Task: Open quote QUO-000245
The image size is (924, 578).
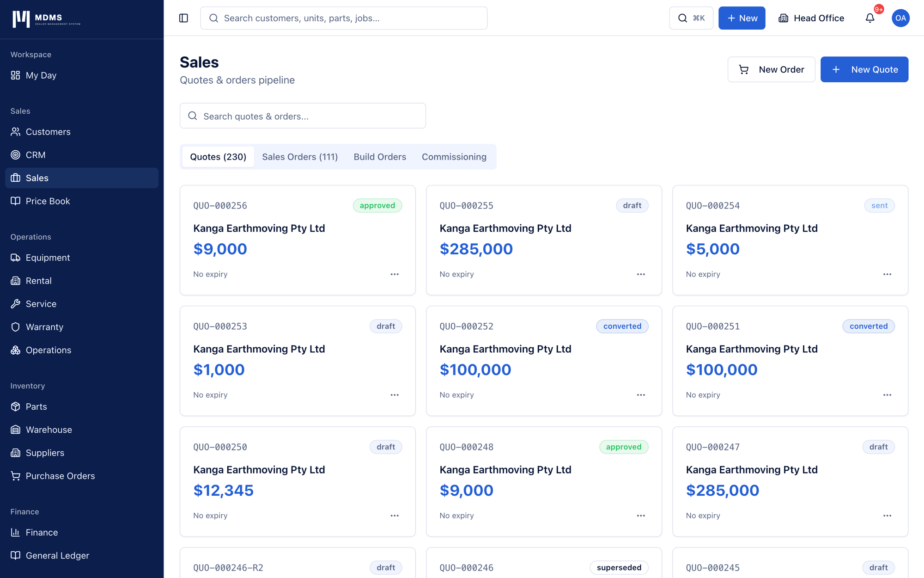Action: [x=790, y=563]
